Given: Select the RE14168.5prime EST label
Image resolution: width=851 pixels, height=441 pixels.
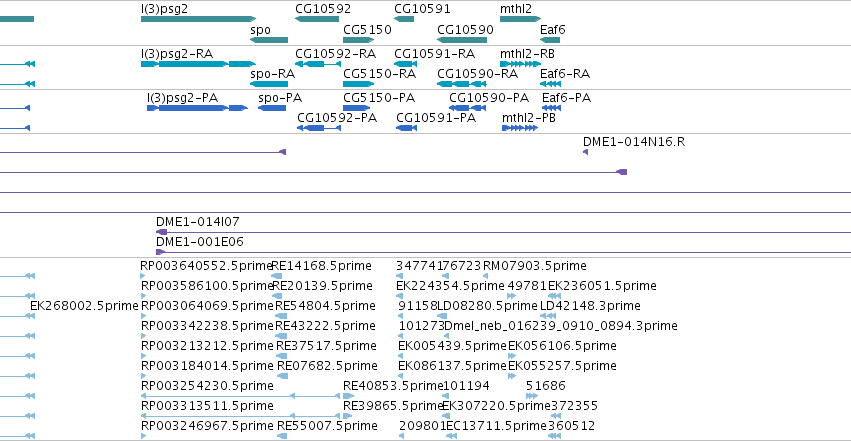Looking at the screenshot, I should (x=322, y=266).
